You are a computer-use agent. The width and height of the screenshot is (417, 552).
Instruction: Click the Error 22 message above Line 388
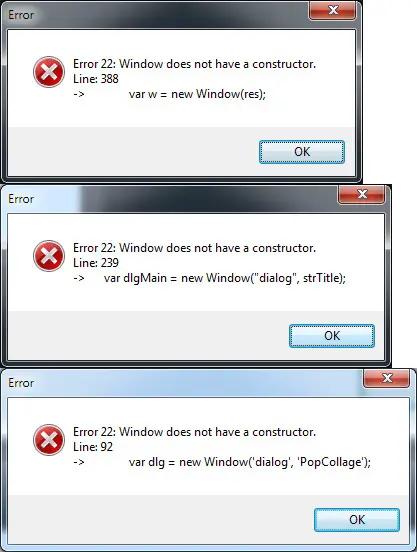point(195,64)
